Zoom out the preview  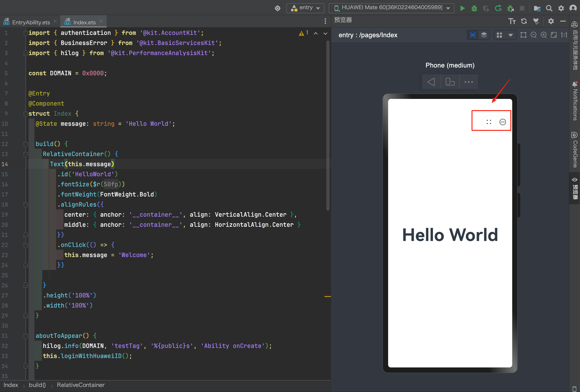tap(533, 35)
